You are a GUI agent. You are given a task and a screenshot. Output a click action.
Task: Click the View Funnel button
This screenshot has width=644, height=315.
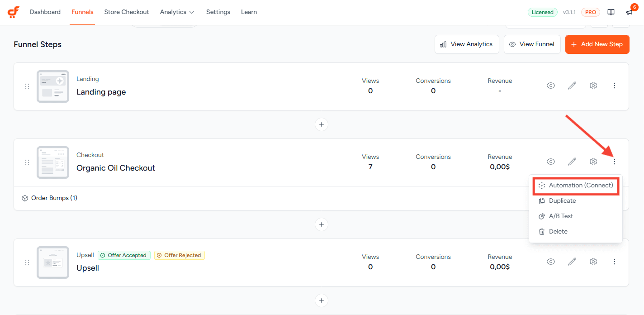532,44
